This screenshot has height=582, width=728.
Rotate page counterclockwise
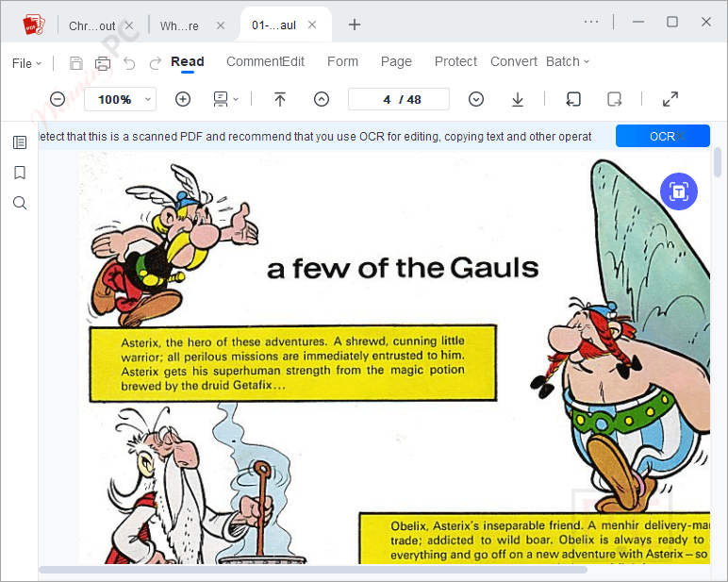coord(573,99)
